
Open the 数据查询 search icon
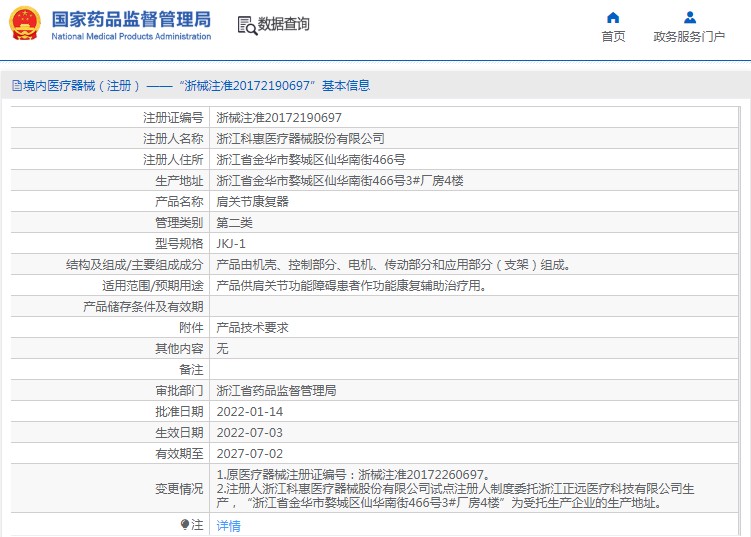point(247,25)
